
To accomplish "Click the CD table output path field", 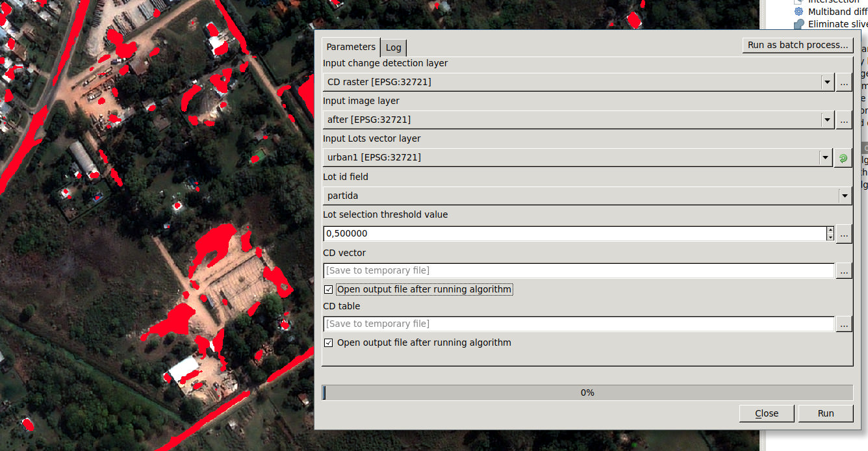I will [x=578, y=324].
